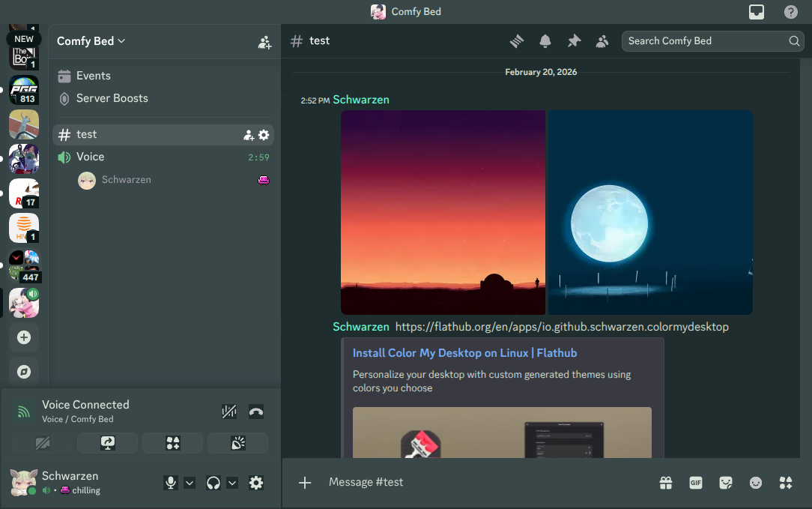Create invite for the test channel
Viewport: 812px width, 509px height.
249,135
